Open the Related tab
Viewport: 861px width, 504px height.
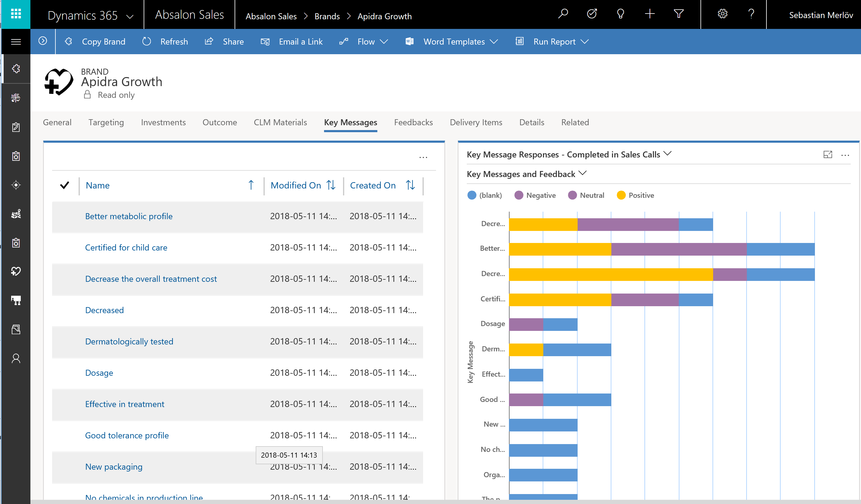click(x=575, y=122)
